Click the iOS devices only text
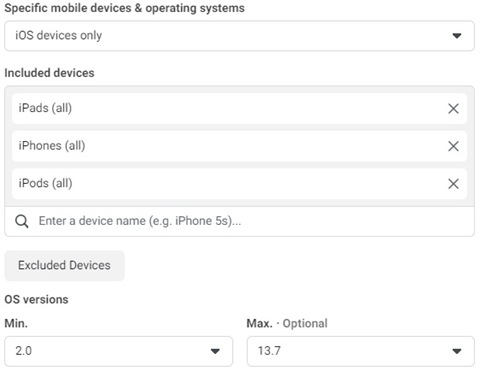480x371 pixels. (59, 35)
